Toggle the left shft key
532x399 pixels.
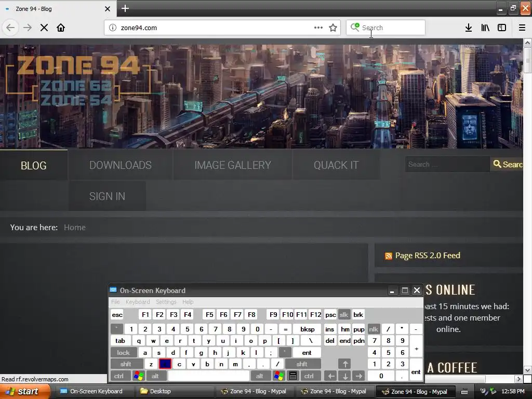(126, 364)
